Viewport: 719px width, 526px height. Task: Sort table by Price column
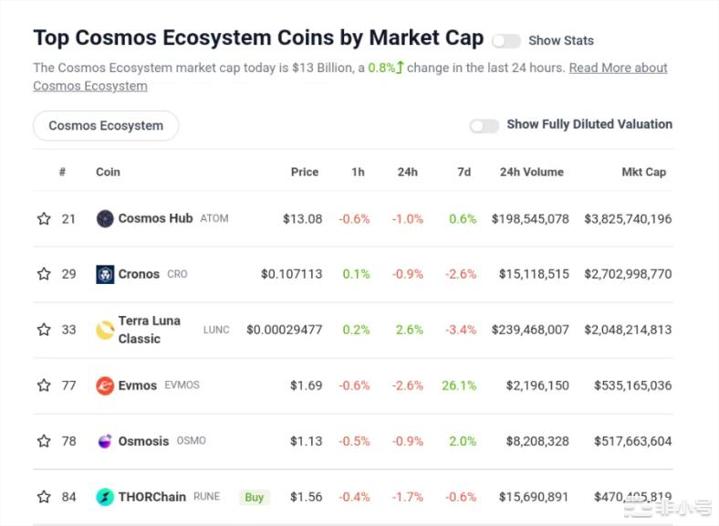304,172
